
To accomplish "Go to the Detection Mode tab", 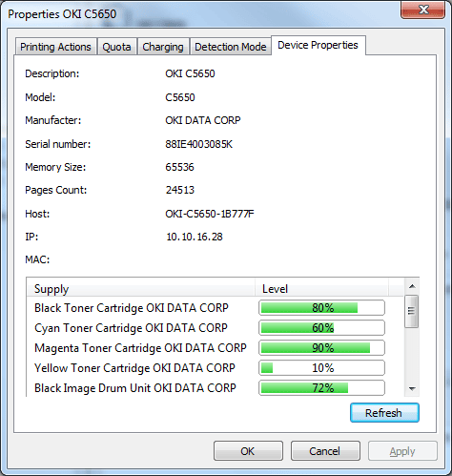I will pos(231,47).
